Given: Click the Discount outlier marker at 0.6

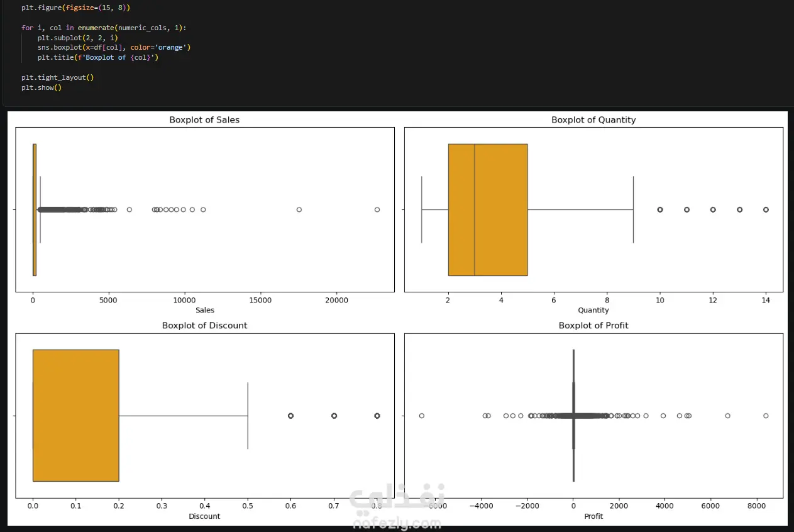Looking at the screenshot, I should (x=290, y=416).
